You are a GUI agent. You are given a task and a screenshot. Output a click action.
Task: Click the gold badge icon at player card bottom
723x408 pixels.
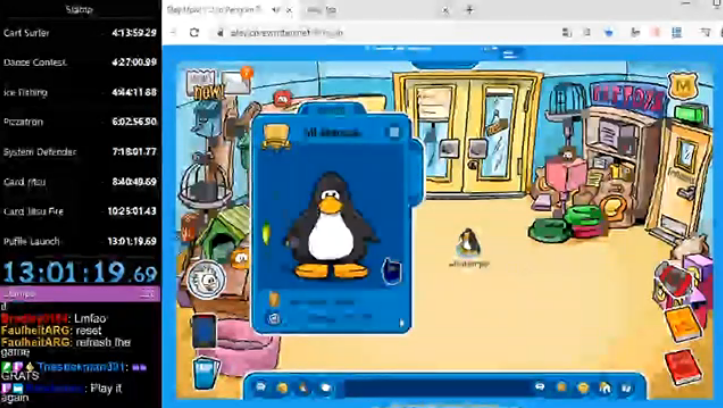275,299
